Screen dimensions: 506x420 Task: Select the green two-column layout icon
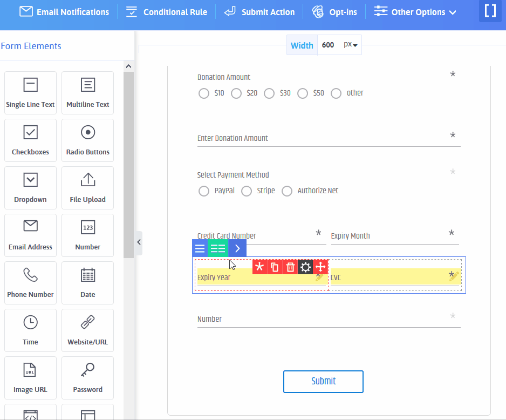click(218, 248)
